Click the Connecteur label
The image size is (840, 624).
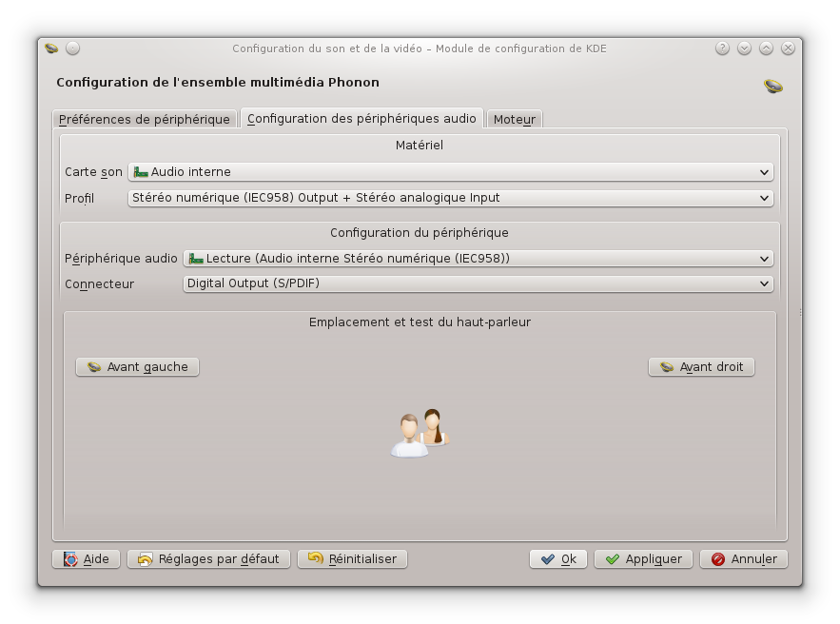tap(100, 284)
